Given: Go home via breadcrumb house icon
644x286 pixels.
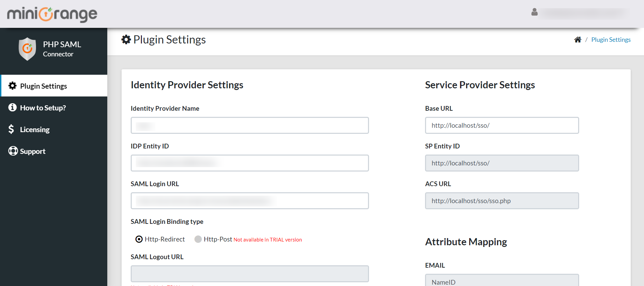Looking at the screenshot, I should tap(578, 40).
